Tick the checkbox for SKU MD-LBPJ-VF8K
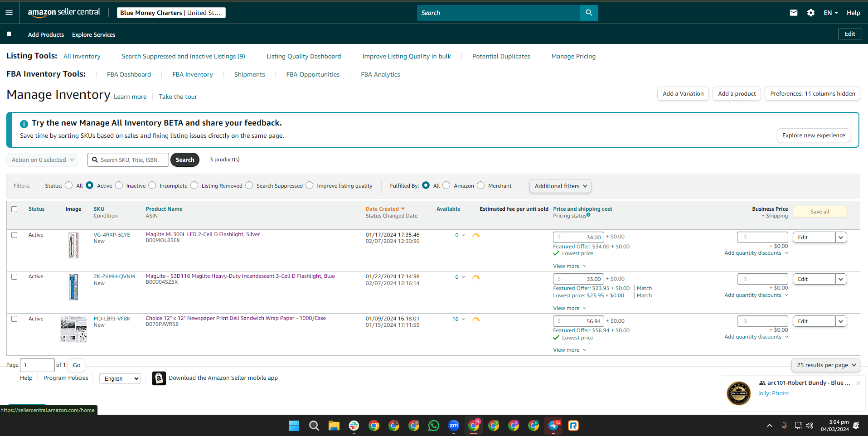 15,319
